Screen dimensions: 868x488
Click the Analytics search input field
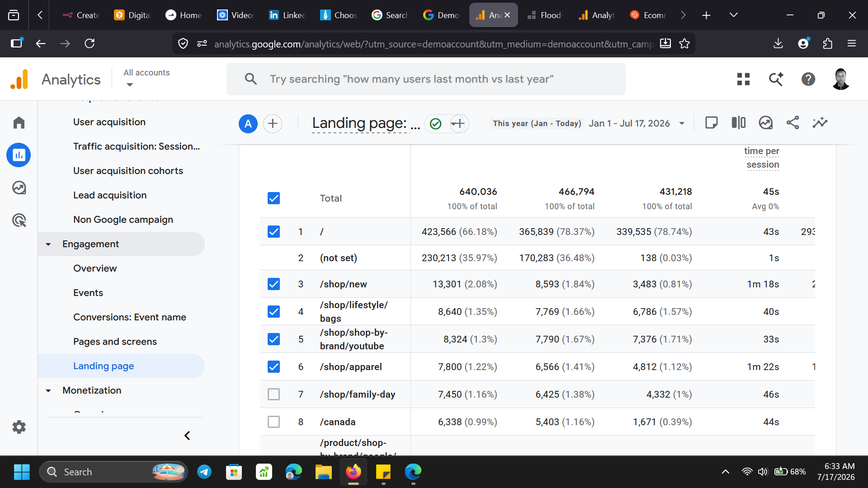tap(426, 79)
